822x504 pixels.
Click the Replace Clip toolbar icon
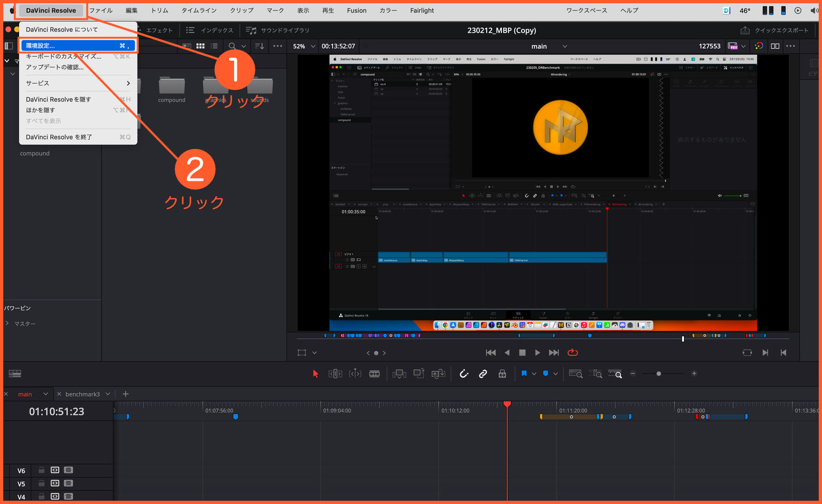click(438, 374)
